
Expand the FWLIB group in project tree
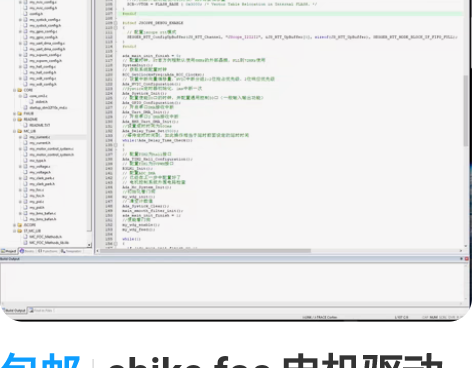pyautogui.click(x=15, y=113)
